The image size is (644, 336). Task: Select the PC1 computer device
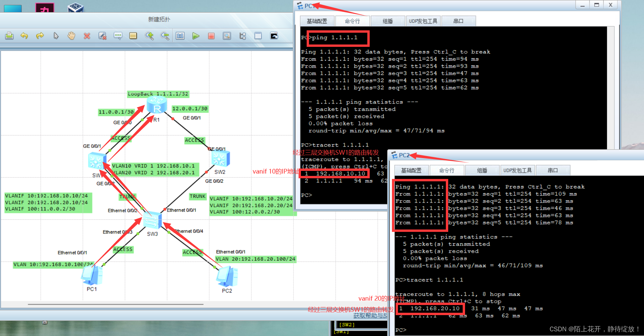pos(92,275)
